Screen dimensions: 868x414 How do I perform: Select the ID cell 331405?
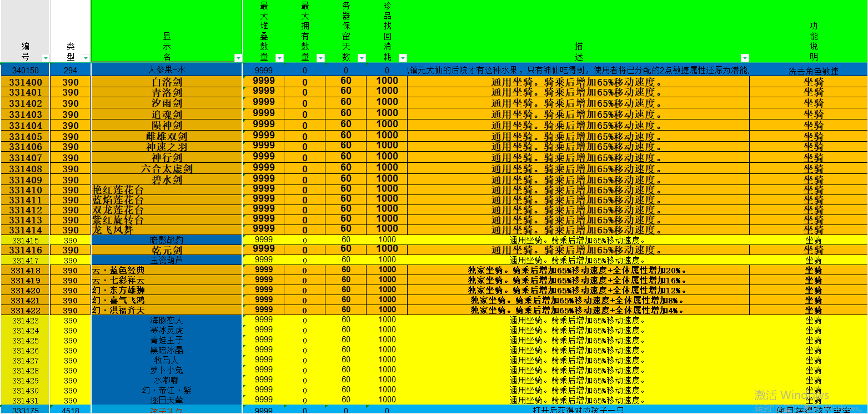point(26,137)
